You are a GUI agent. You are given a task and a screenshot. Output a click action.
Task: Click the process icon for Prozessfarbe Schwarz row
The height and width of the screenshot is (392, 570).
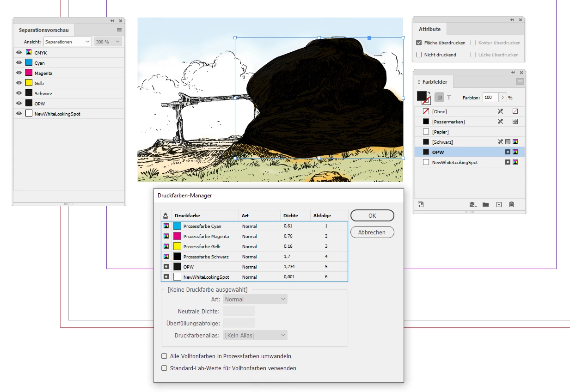[x=166, y=257]
